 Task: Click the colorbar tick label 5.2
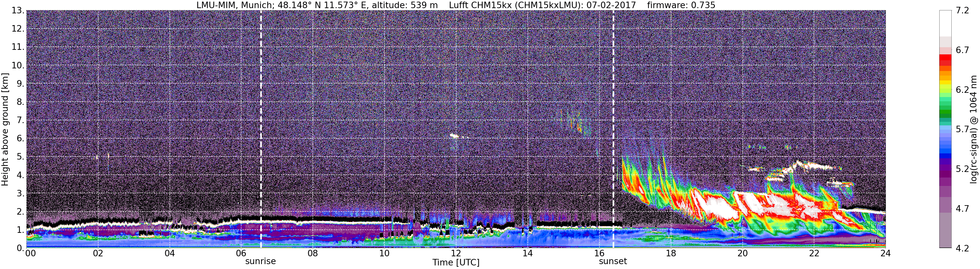click(x=962, y=169)
